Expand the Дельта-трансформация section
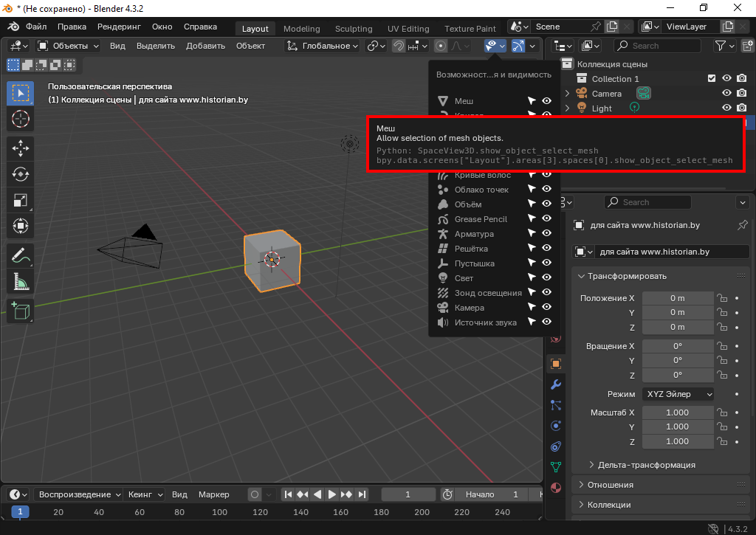The width and height of the screenshot is (756, 535). pos(646,465)
